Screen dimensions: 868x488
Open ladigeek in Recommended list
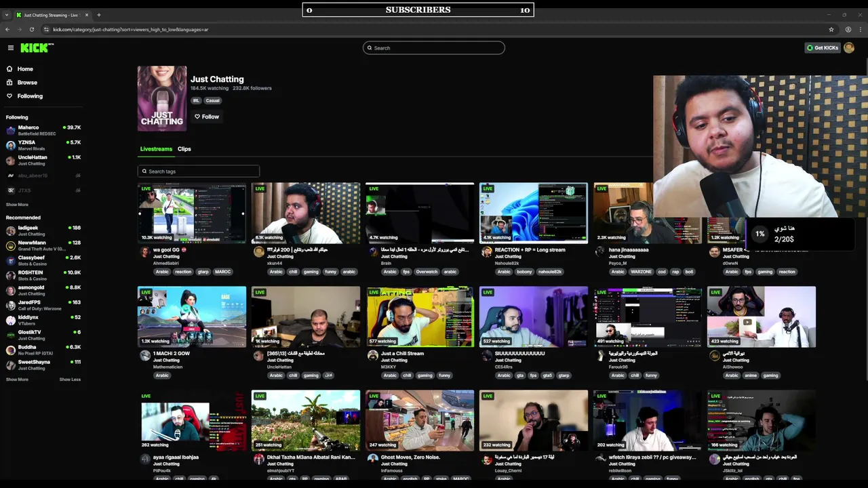(x=43, y=230)
